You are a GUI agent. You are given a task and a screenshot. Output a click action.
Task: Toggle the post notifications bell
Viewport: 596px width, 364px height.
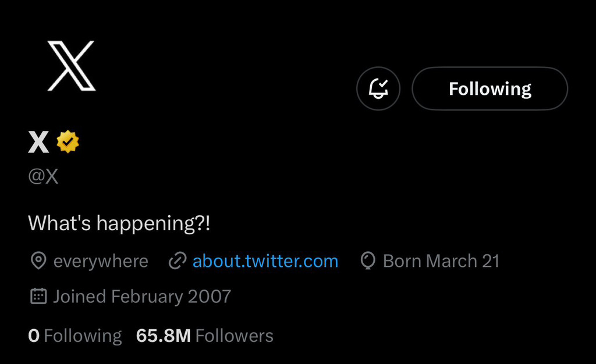[378, 89]
